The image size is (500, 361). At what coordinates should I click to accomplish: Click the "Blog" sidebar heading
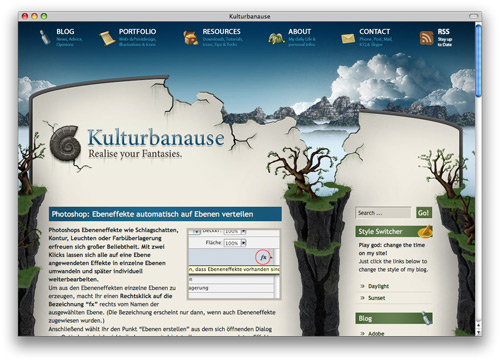point(365,319)
